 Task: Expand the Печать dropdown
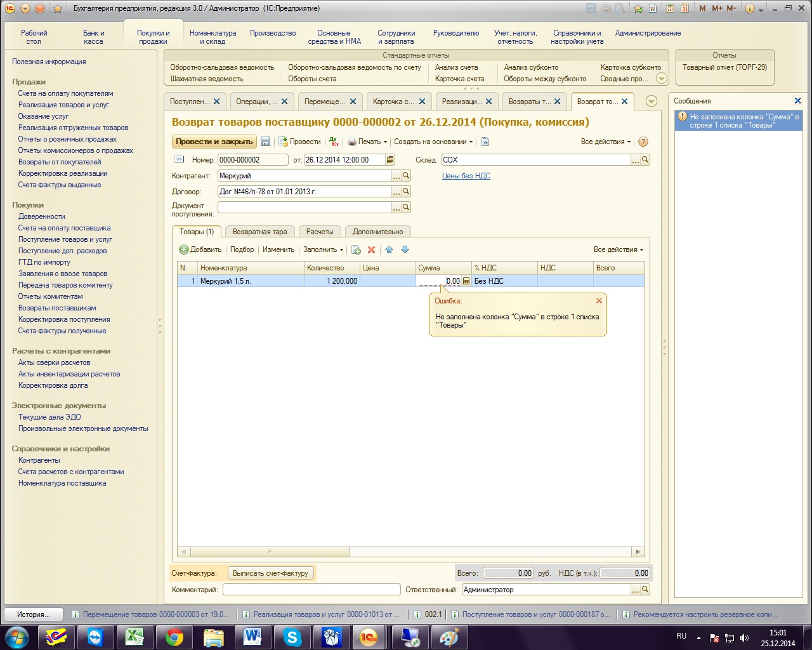367,142
